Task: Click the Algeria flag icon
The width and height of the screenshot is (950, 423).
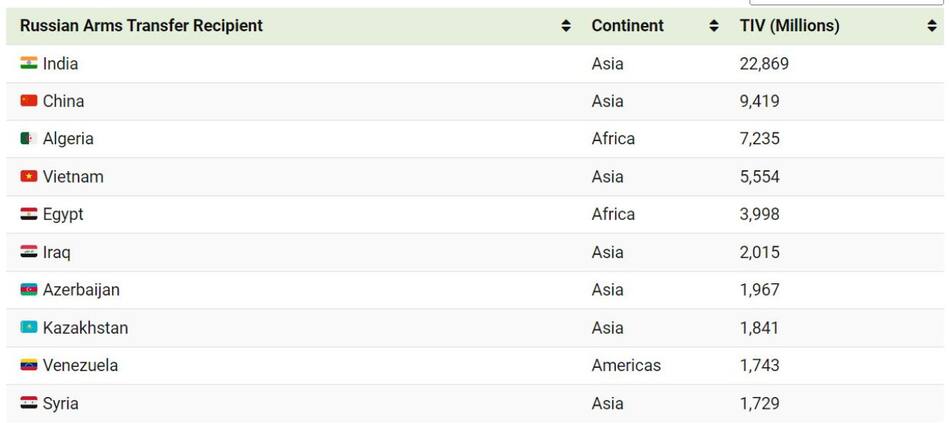Action: [29, 139]
